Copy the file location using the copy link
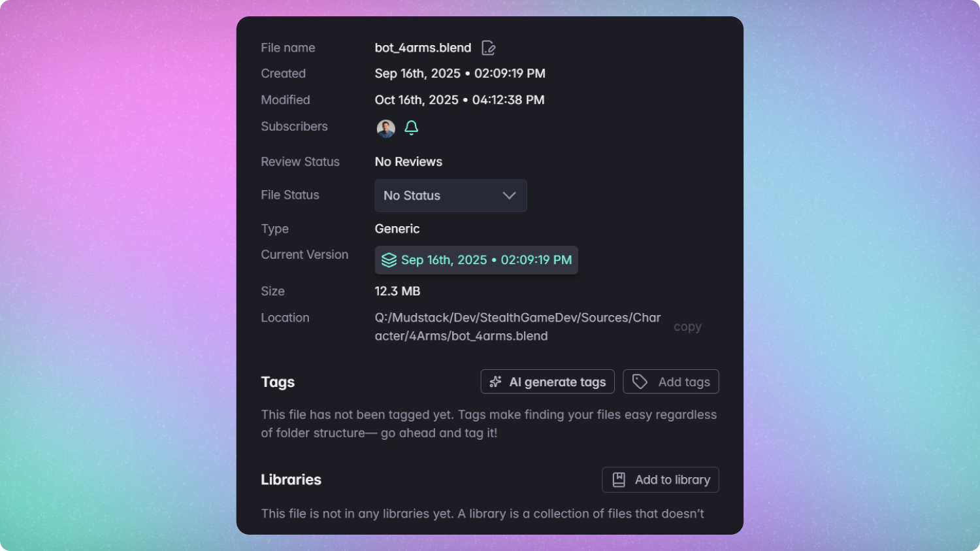Screen dimensions: 980x551 (687, 327)
